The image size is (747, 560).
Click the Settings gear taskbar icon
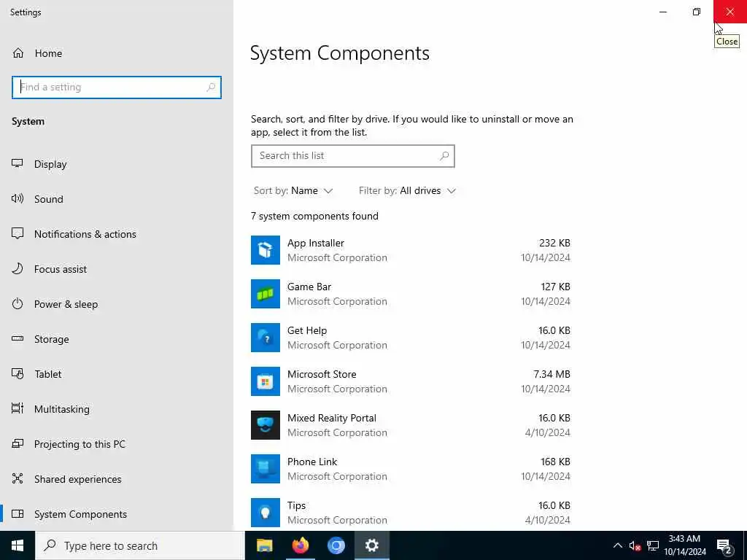371,545
